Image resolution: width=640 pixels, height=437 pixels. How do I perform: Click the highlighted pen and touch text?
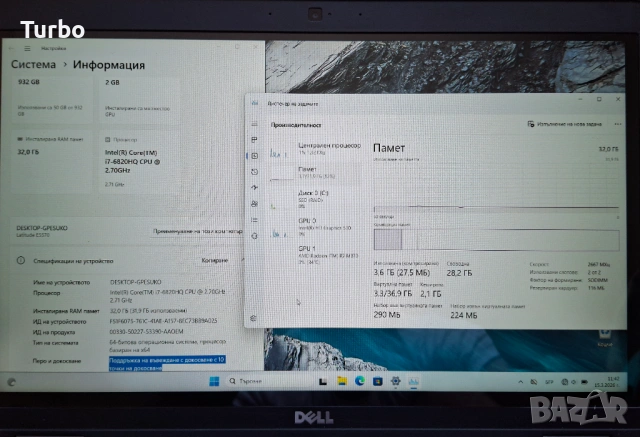tap(167, 364)
